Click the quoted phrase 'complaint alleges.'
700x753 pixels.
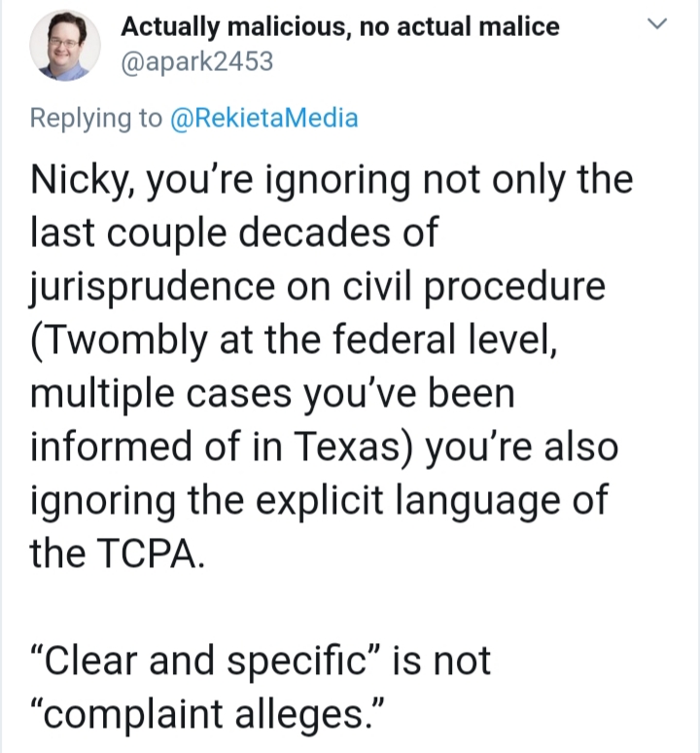[x=207, y=715]
